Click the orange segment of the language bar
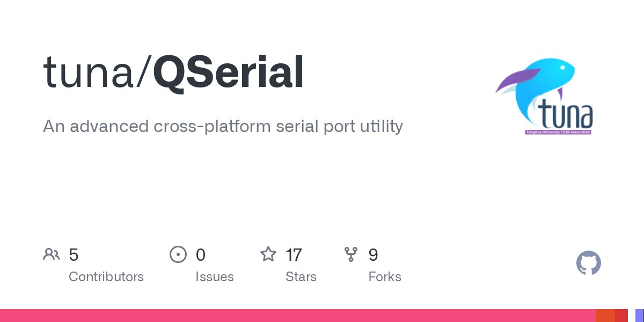This screenshot has height=322, width=644. pyautogui.click(x=605, y=316)
